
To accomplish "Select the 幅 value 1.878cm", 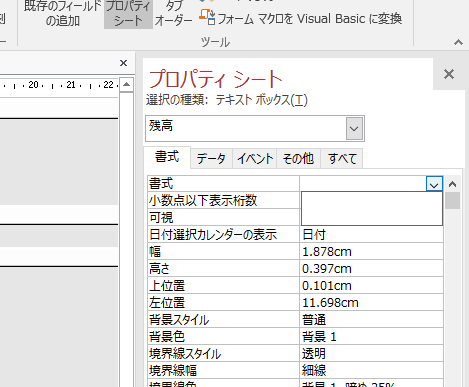I will (x=371, y=252).
